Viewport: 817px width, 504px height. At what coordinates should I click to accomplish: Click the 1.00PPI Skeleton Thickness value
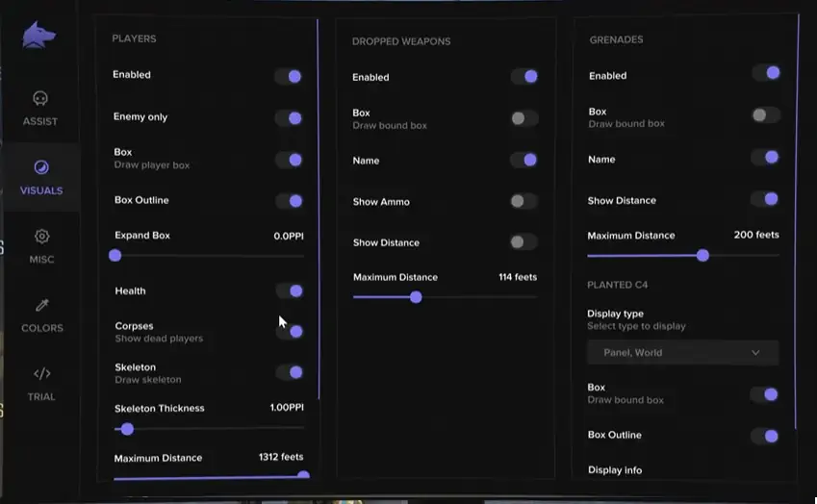(287, 407)
